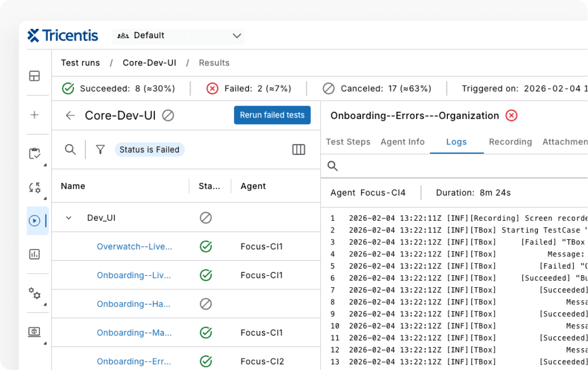This screenshot has width=588, height=370.
Task: Expand the back arrow beside Core-Dev-UI heading
Action: point(71,115)
